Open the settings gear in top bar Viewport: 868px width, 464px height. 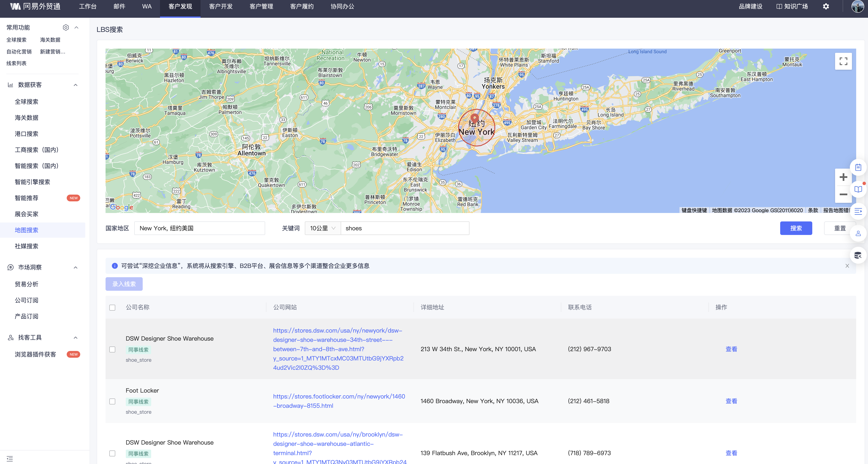point(826,6)
